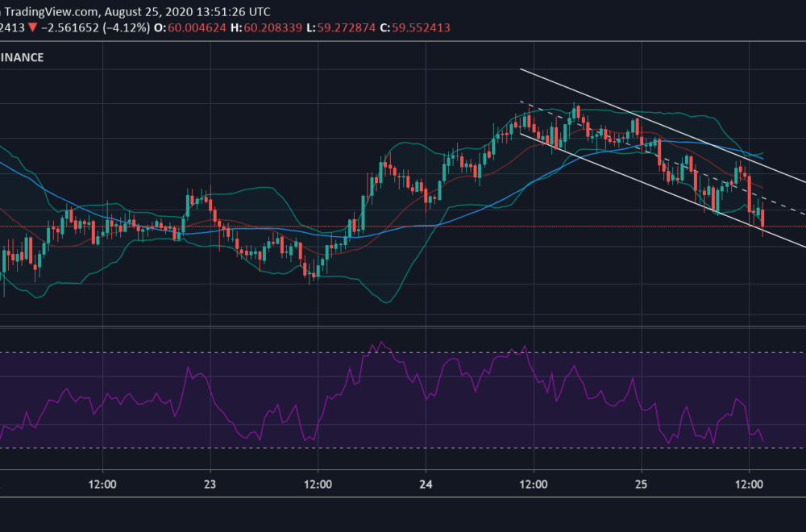Select the dashed white channel midline

[663, 158]
